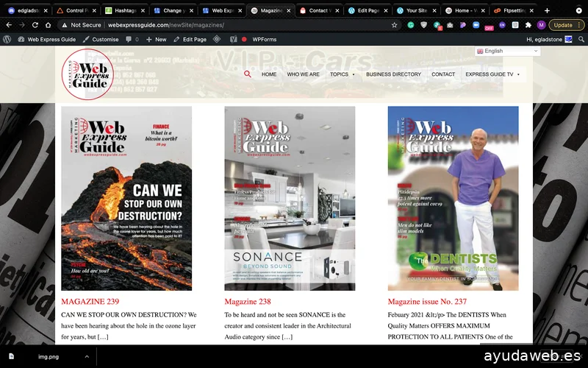The height and width of the screenshot is (368, 588).
Task: Click the WordPress logo in admin bar
Action: point(7,39)
